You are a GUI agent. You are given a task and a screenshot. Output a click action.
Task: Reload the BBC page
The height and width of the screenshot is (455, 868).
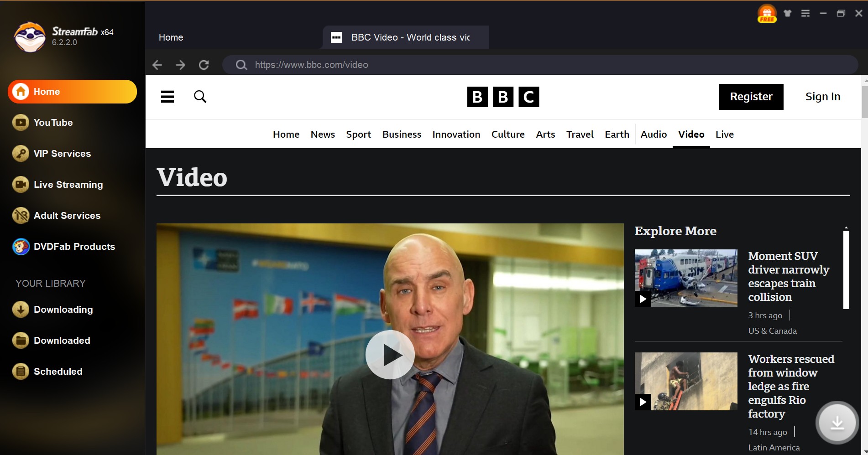tap(204, 65)
